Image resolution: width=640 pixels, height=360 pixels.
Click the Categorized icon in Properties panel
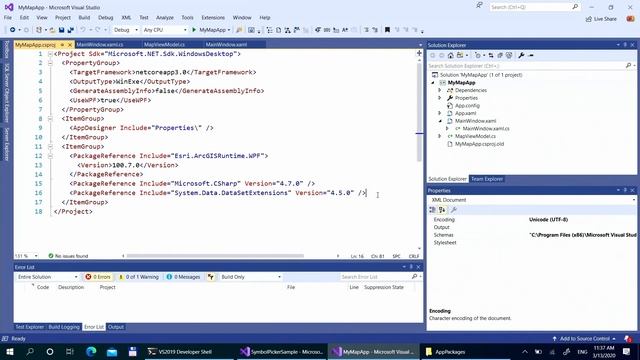point(433,210)
